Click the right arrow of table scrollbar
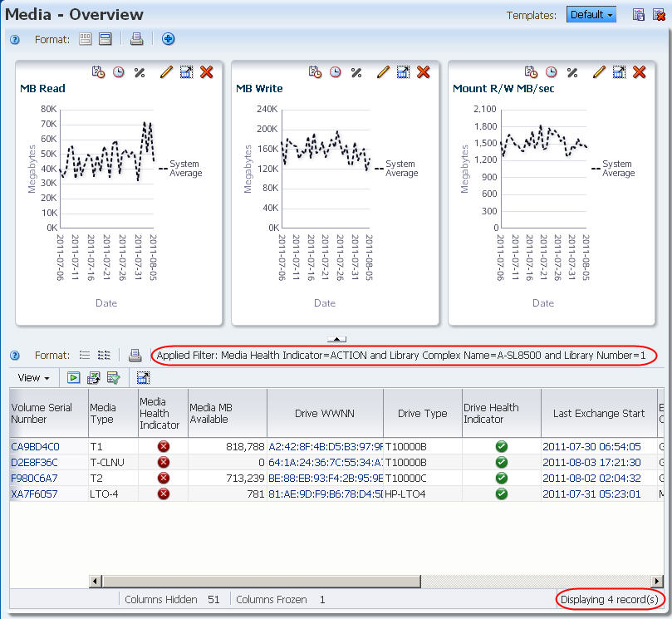 [x=656, y=582]
